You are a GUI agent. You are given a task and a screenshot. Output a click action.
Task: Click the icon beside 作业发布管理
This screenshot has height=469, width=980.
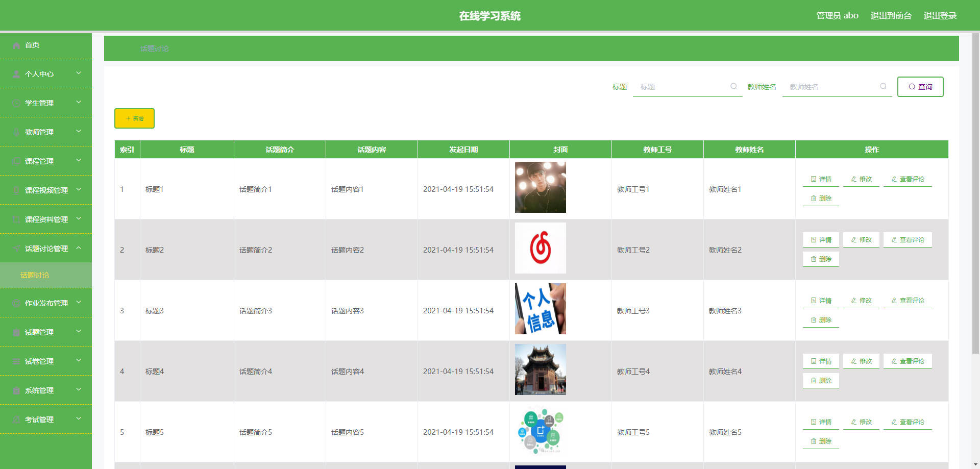16,303
